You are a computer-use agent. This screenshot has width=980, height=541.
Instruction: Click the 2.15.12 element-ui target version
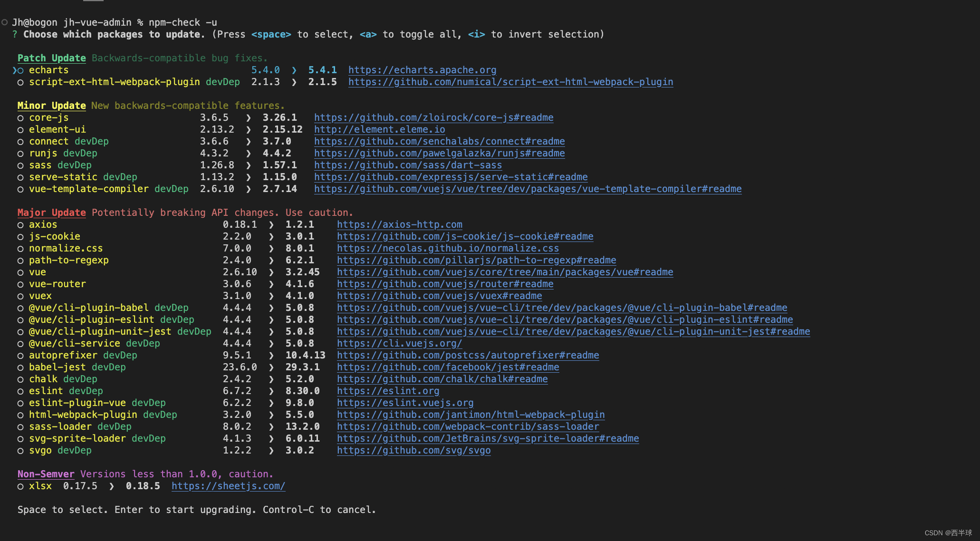click(x=282, y=130)
